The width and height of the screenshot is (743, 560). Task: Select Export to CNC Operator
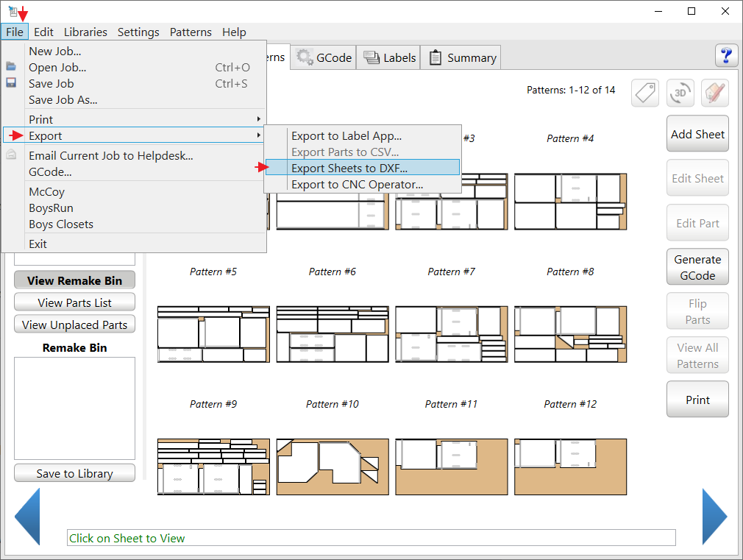(357, 184)
